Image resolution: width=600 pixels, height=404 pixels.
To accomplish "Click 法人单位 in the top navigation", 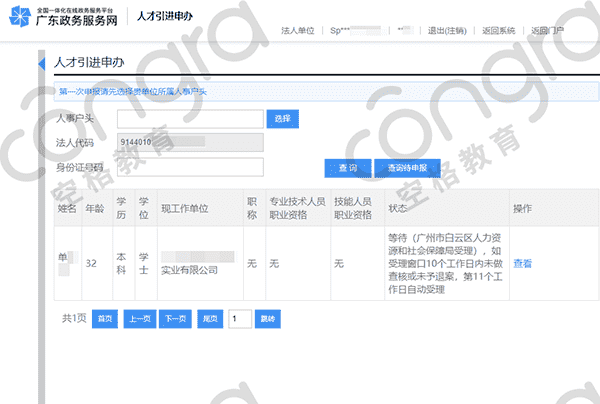I will [298, 31].
